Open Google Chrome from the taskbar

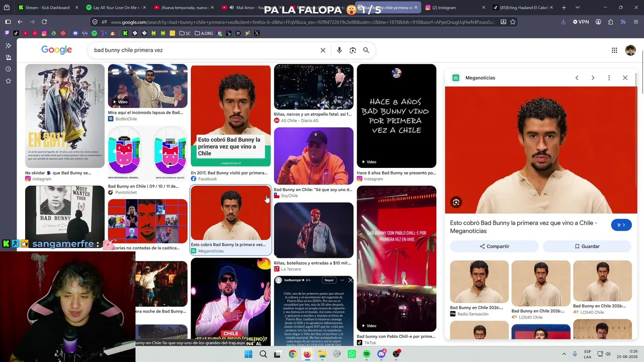[x=292, y=354]
